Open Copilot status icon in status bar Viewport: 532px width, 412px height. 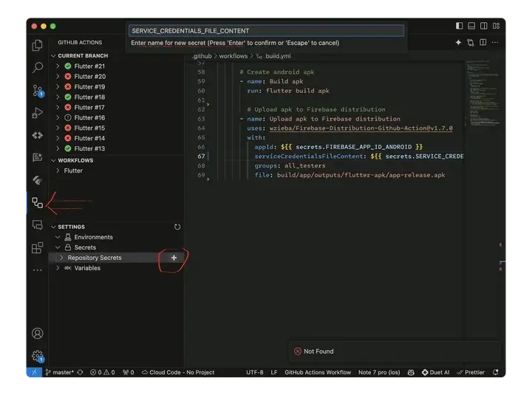pyautogui.click(x=411, y=372)
